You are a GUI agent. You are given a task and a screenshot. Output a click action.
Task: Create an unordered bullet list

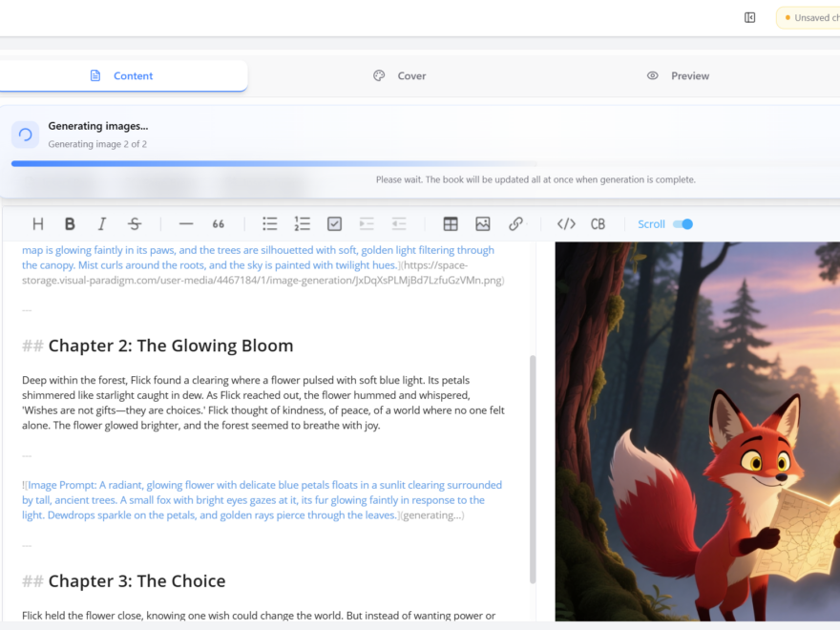(270, 224)
